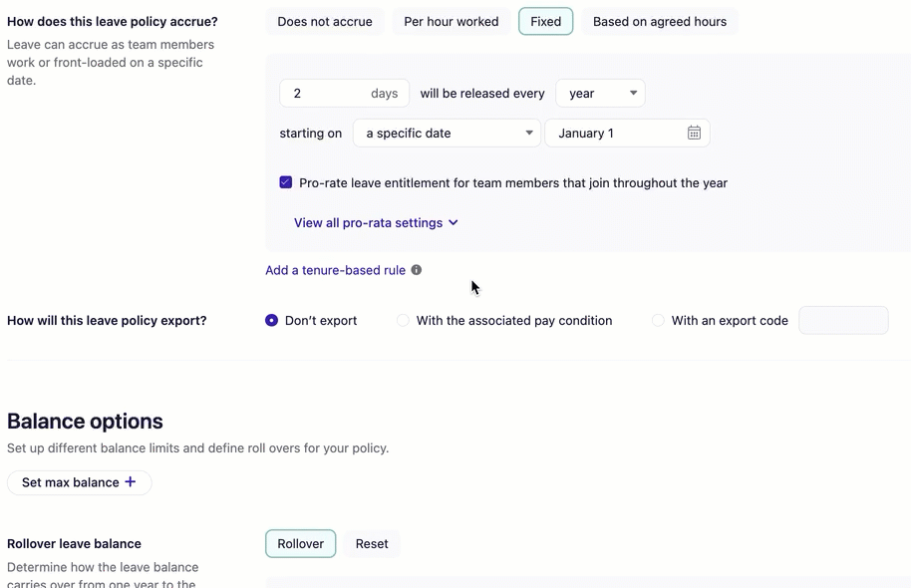Click the plus icon on Set max balance
This screenshot has width=911, height=588.
pos(130,482)
